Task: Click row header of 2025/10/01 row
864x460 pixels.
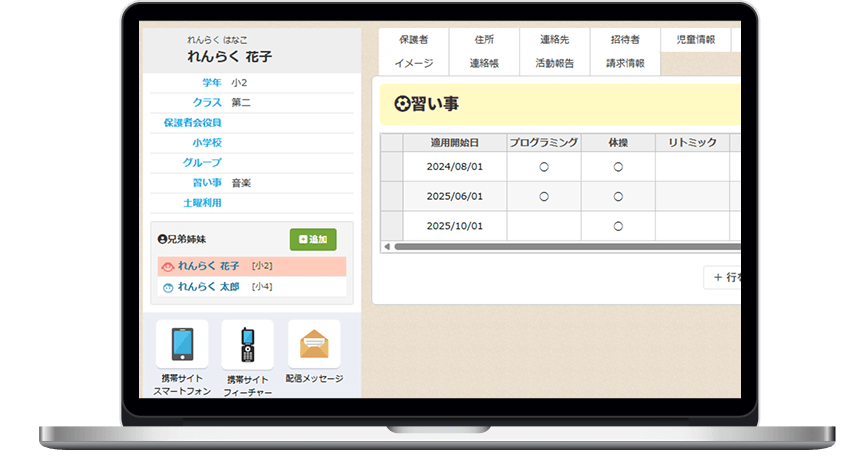Action: [x=392, y=226]
